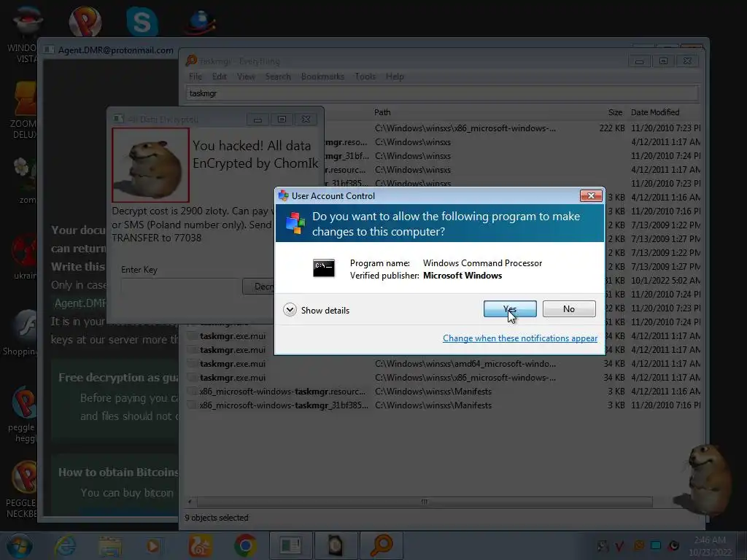The width and height of the screenshot is (747, 560).
Task: Open Bookmarks menu in Everything window
Action: (322, 76)
